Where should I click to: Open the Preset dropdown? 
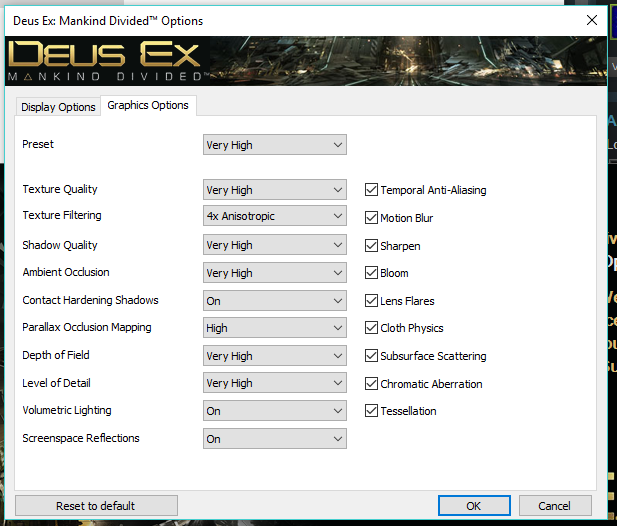point(275,145)
